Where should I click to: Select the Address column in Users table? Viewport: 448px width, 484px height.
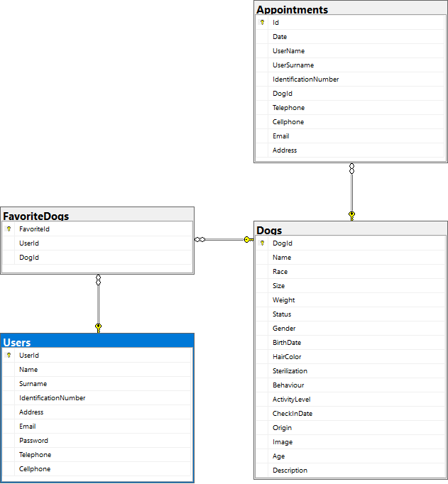(x=97, y=412)
